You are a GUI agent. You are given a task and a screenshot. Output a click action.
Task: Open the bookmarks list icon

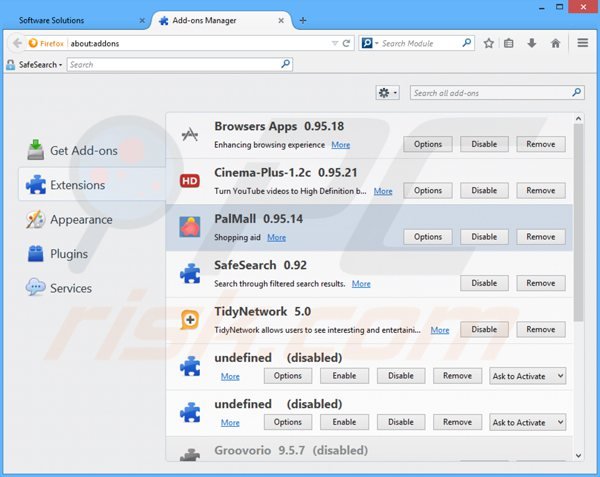pyautogui.click(x=509, y=43)
